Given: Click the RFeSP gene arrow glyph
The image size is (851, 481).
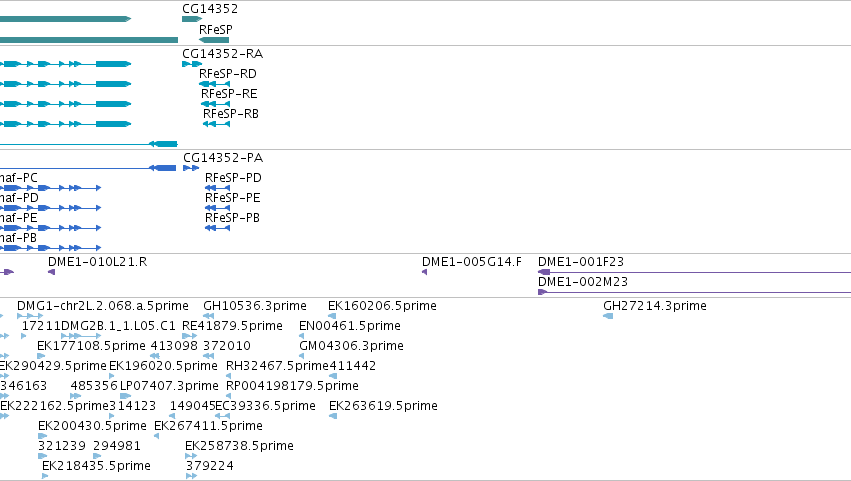Looking at the screenshot, I should click(214, 40).
